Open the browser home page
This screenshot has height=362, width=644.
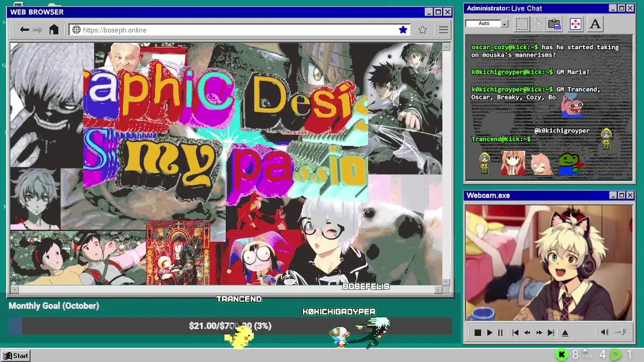(x=54, y=30)
